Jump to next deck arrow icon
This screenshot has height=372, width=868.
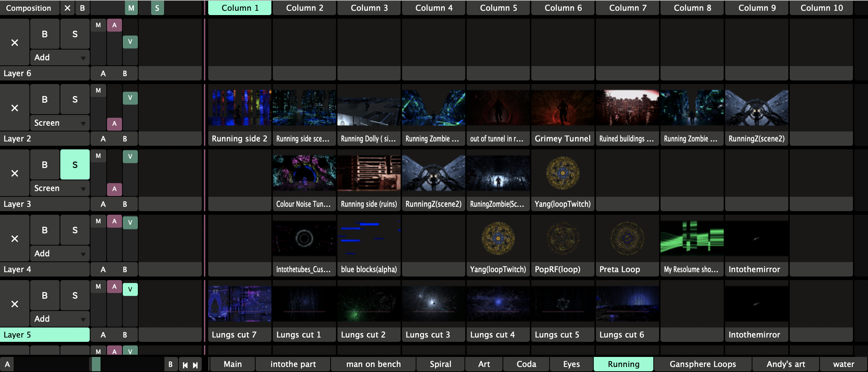coord(195,365)
